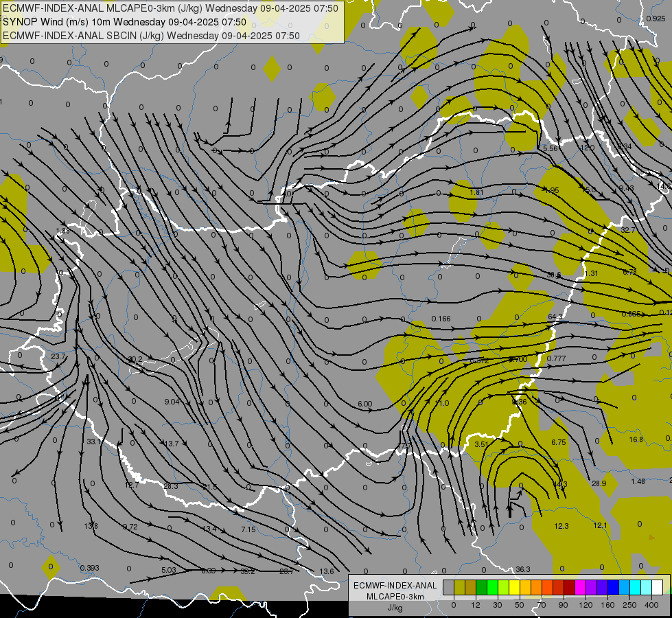This screenshot has width=672, height=618.
Task: Click the map value 1.81
Action: click(x=476, y=192)
